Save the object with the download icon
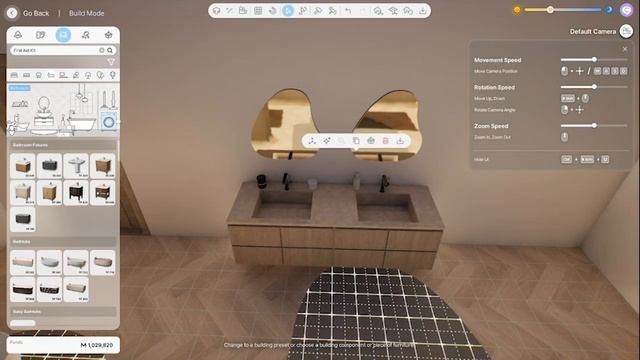This screenshot has width=640, height=360. [x=400, y=141]
